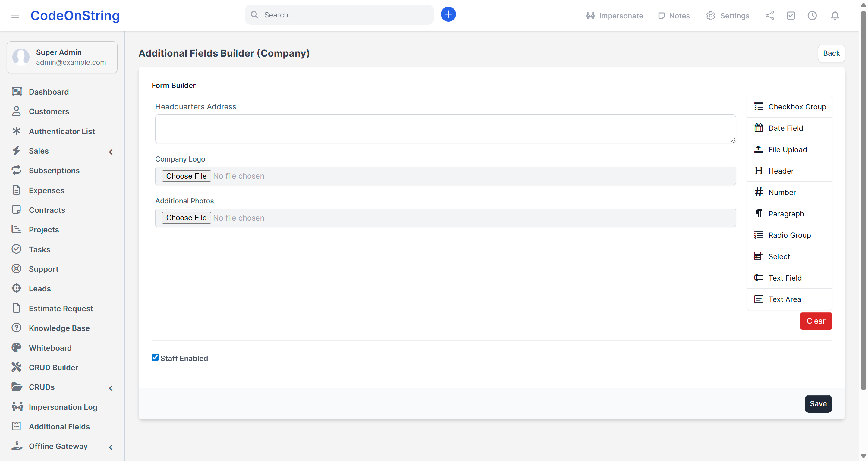Go to Knowledge Base menu item
The height and width of the screenshot is (461, 868).
pos(59,328)
